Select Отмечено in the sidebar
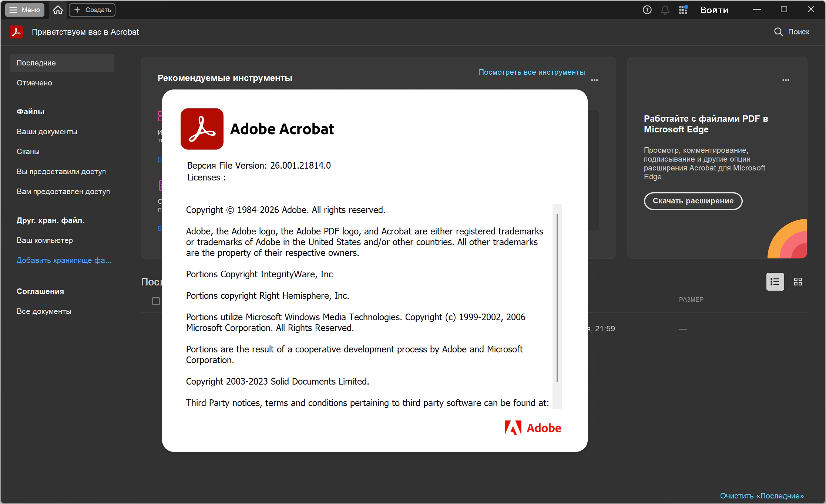Image resolution: width=826 pixels, height=504 pixels. (x=34, y=83)
